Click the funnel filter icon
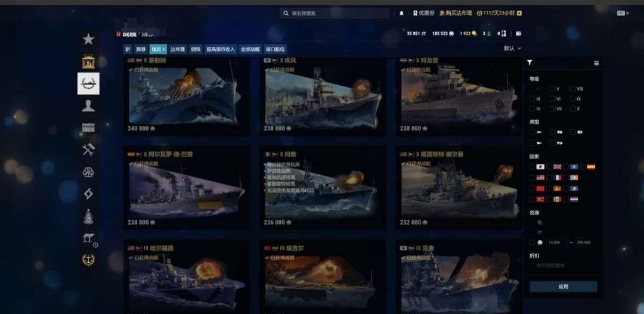Image resolution: width=644 pixels, height=314 pixels. coord(530,63)
